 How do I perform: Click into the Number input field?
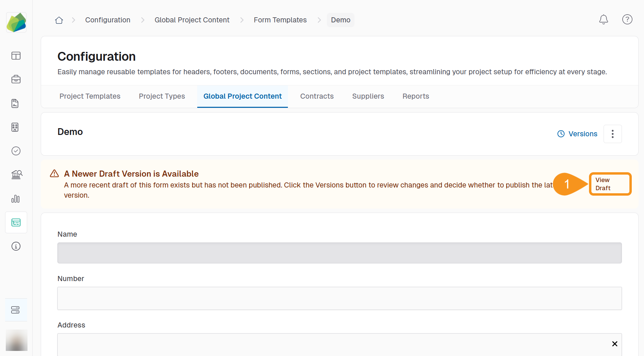pyautogui.click(x=339, y=298)
